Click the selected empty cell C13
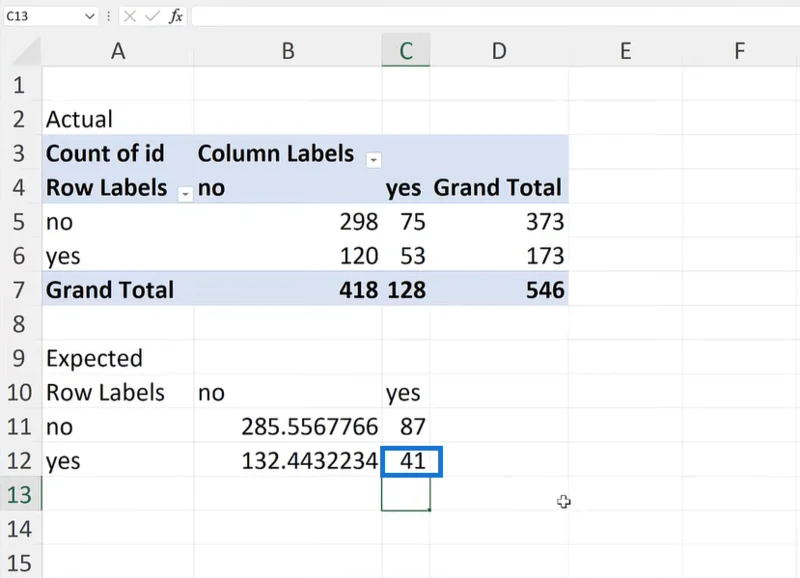 [x=406, y=494]
